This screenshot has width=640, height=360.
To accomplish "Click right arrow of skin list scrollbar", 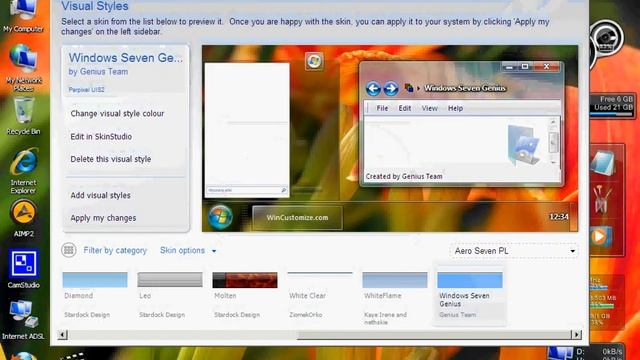I will 576,335.
